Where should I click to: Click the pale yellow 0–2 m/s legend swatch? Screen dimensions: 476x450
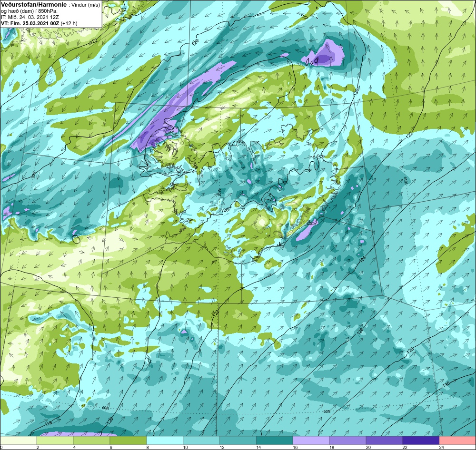point(18,440)
